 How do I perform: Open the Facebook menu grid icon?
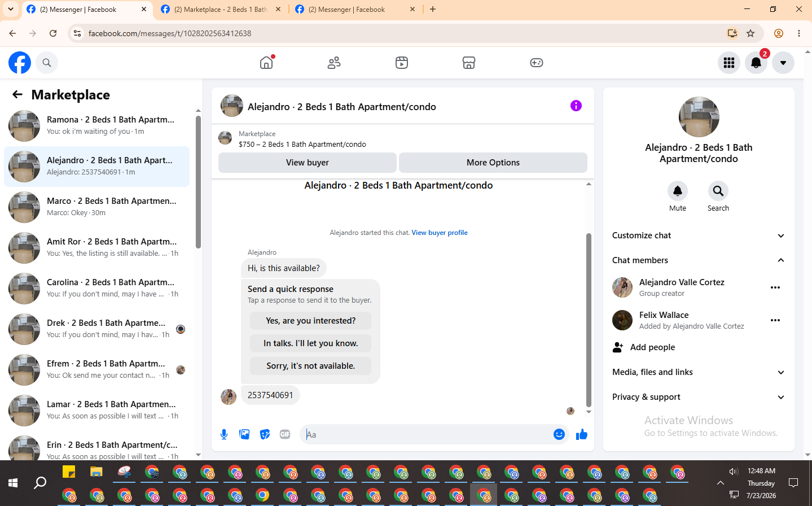[x=729, y=63]
